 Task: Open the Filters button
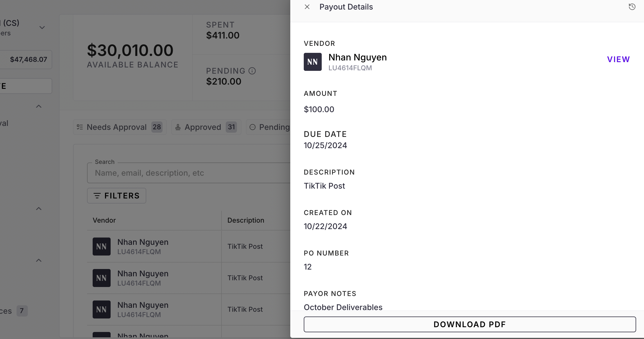click(x=117, y=196)
